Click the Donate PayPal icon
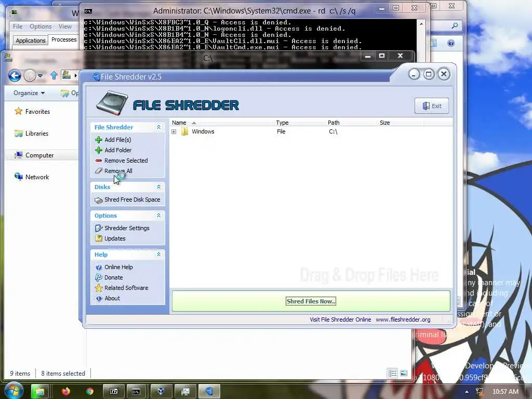Image resolution: width=532 pixels, height=399 pixels. [99, 277]
